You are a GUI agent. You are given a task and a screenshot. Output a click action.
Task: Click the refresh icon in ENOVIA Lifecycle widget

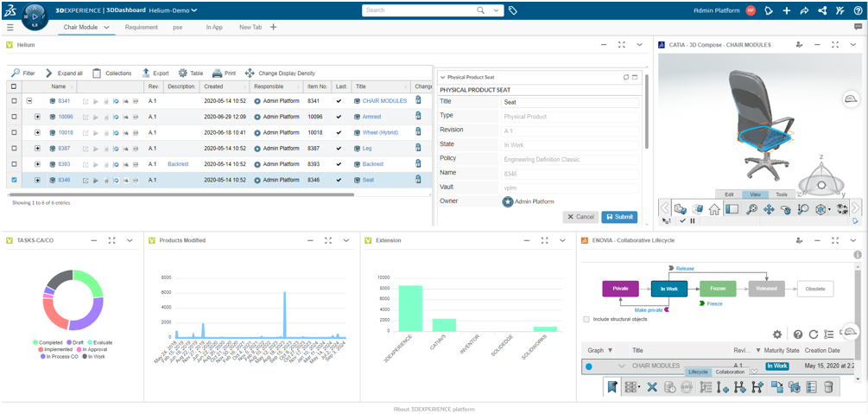[x=814, y=334]
